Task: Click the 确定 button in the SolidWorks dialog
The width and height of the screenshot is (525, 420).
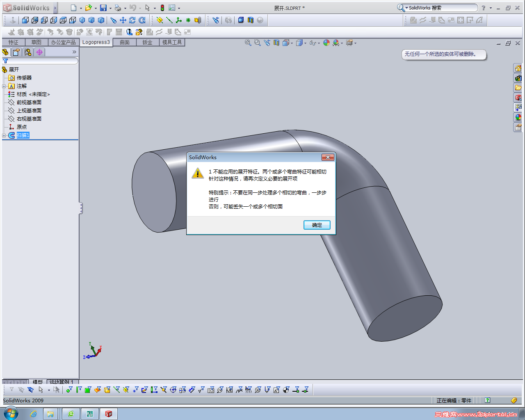Action: (x=317, y=225)
